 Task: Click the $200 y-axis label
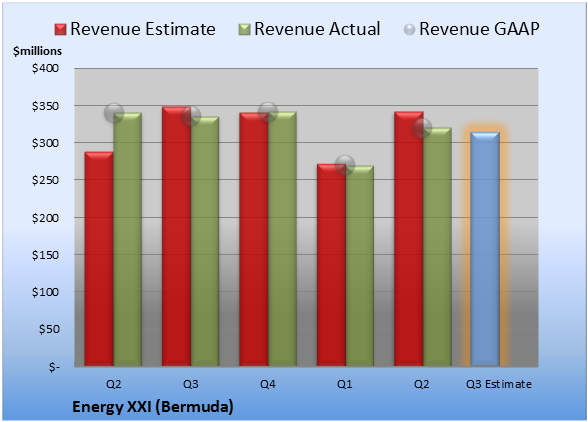point(45,218)
